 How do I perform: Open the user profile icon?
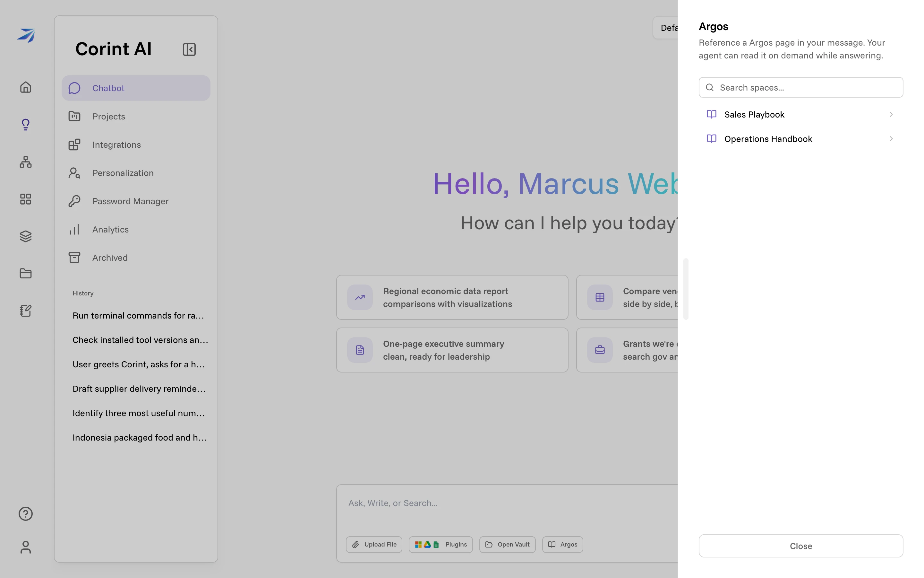point(26,547)
